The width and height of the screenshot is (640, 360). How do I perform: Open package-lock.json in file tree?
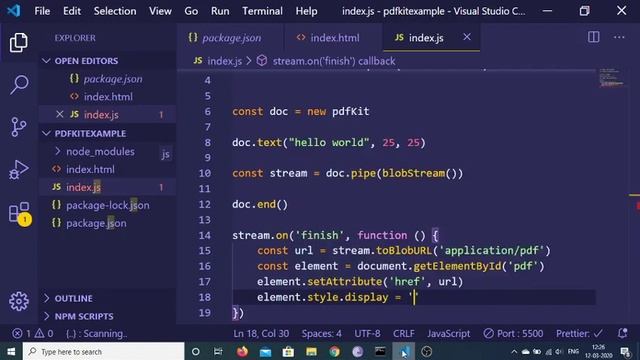[x=107, y=205]
